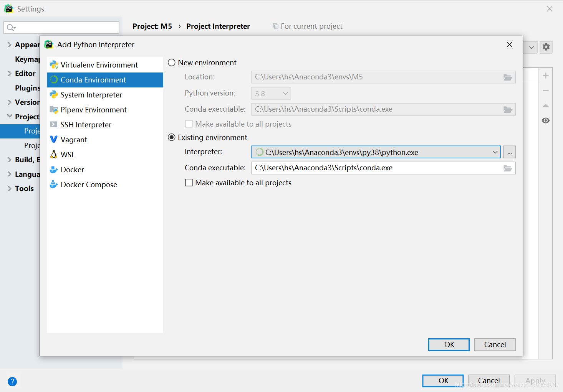
Task: Close Add Python Interpreter dialog
Action: (510, 44)
